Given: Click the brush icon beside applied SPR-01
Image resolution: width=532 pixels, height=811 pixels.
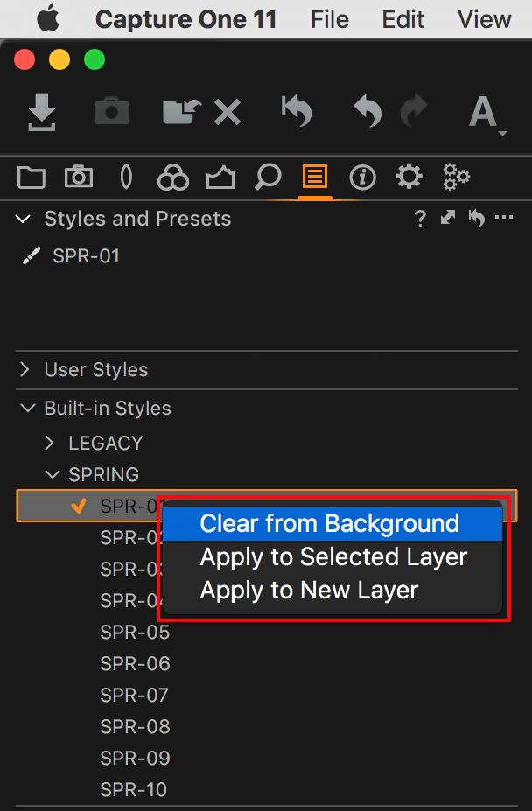Looking at the screenshot, I should (x=31, y=256).
